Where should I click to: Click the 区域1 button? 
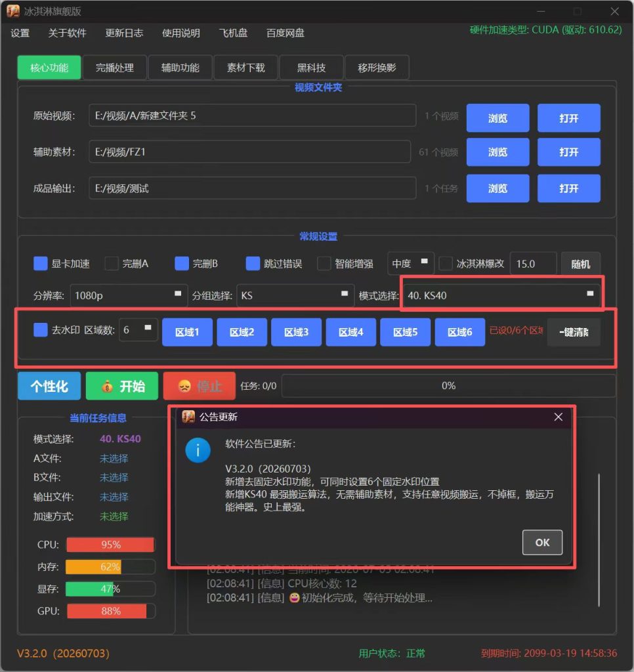click(x=187, y=332)
